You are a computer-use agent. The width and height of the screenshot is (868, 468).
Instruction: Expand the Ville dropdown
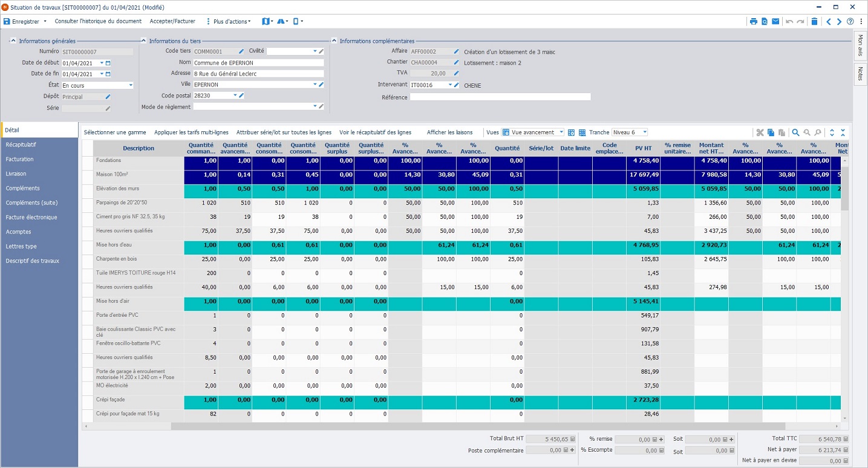pyautogui.click(x=315, y=85)
